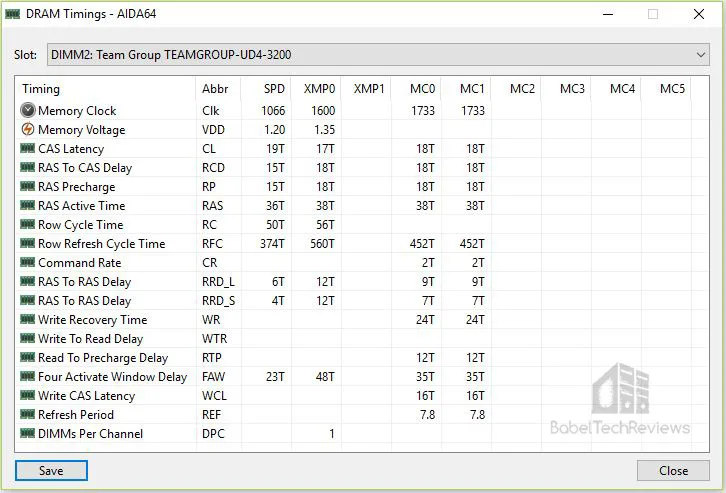
Task: Click the SPD value 1066
Action: click(273, 111)
